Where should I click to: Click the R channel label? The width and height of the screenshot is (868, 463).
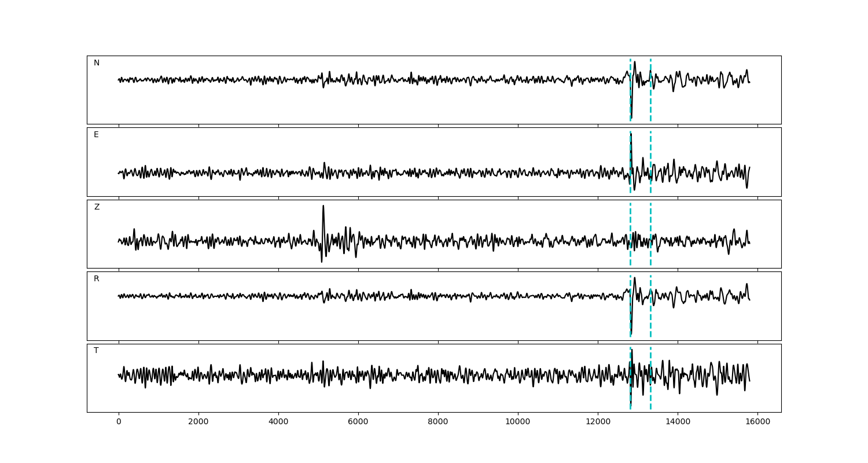[97, 279]
